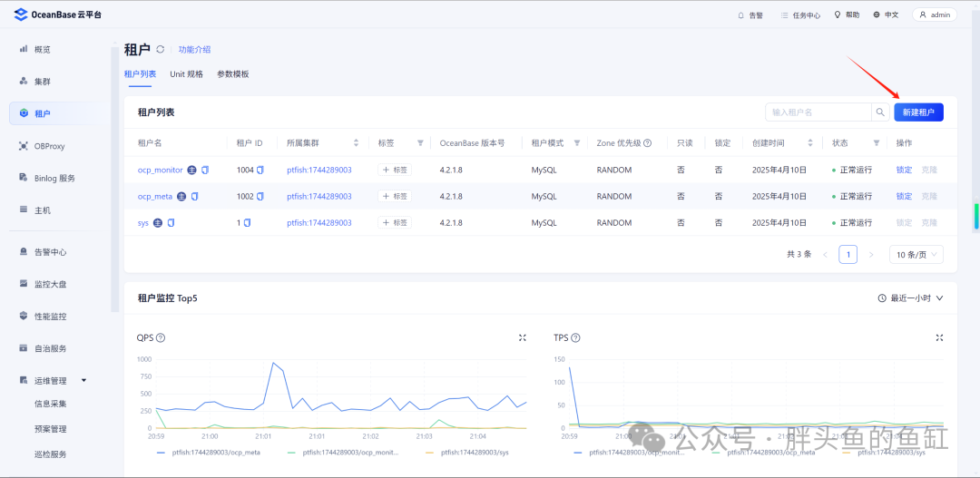Toggle QPS legend ptfish:1744289003/sys
Viewport: 980px width, 478px height.
point(467,452)
